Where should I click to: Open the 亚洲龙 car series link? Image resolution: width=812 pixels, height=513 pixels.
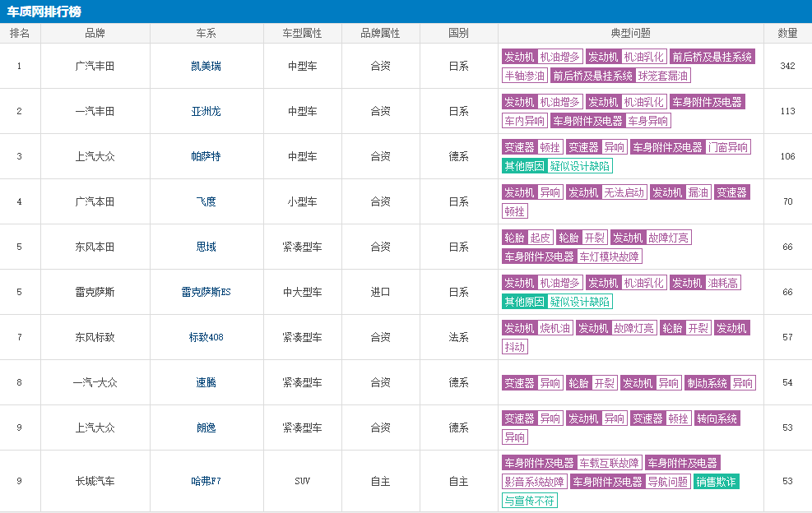(206, 111)
